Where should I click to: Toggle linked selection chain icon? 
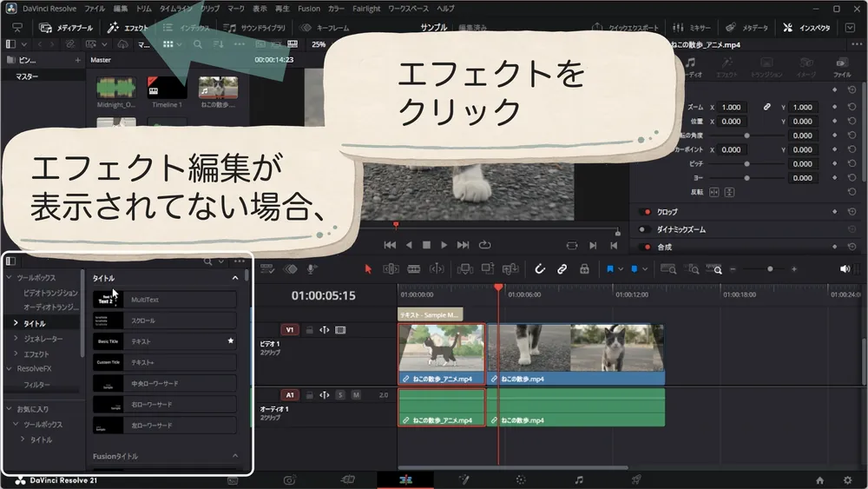coord(562,269)
